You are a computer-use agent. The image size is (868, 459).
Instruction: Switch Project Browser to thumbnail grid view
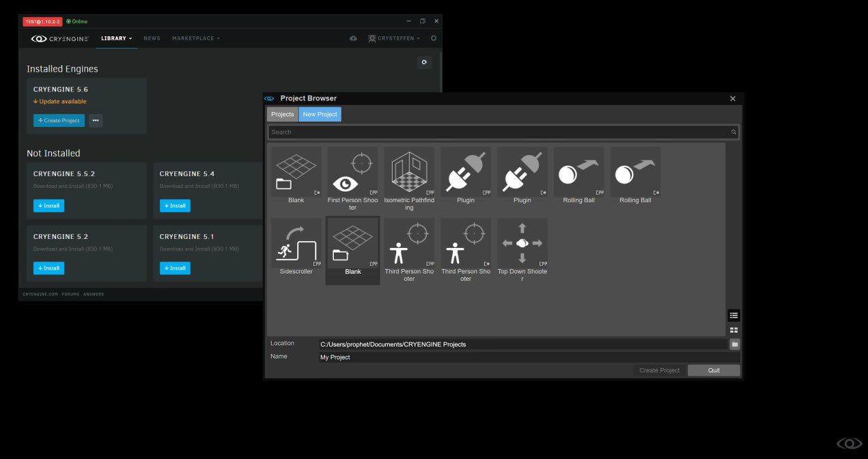[x=733, y=330]
